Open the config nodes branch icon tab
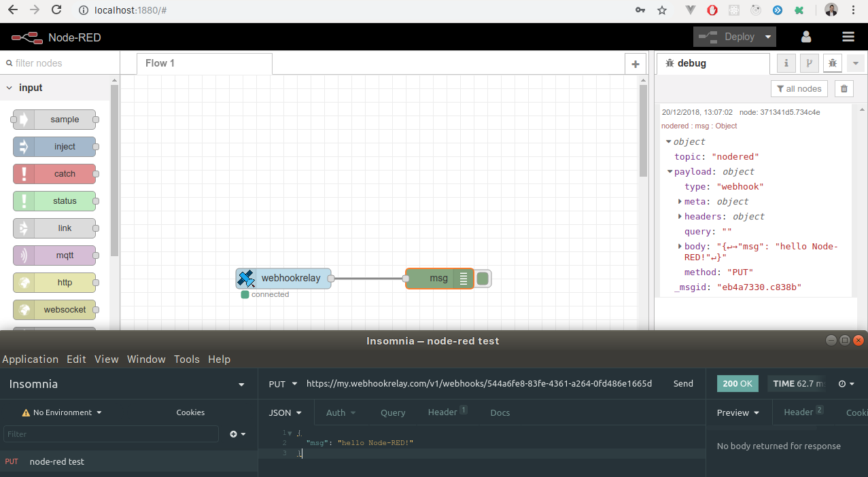This screenshot has width=868, height=477. [x=809, y=63]
